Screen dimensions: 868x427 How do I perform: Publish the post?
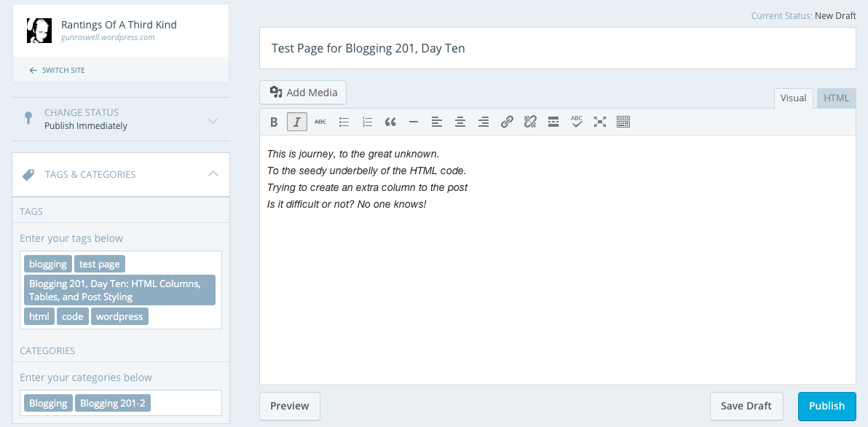pyautogui.click(x=826, y=406)
